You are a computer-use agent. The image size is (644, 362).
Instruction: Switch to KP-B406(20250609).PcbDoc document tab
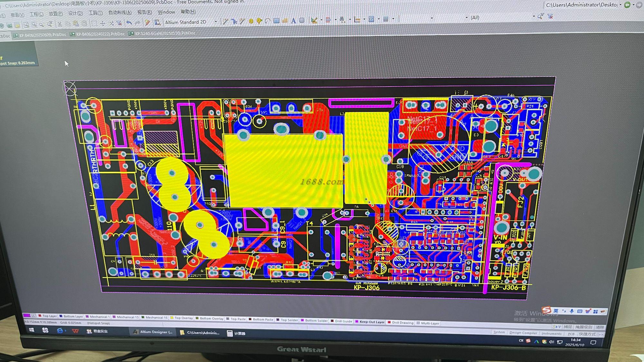click(x=40, y=35)
